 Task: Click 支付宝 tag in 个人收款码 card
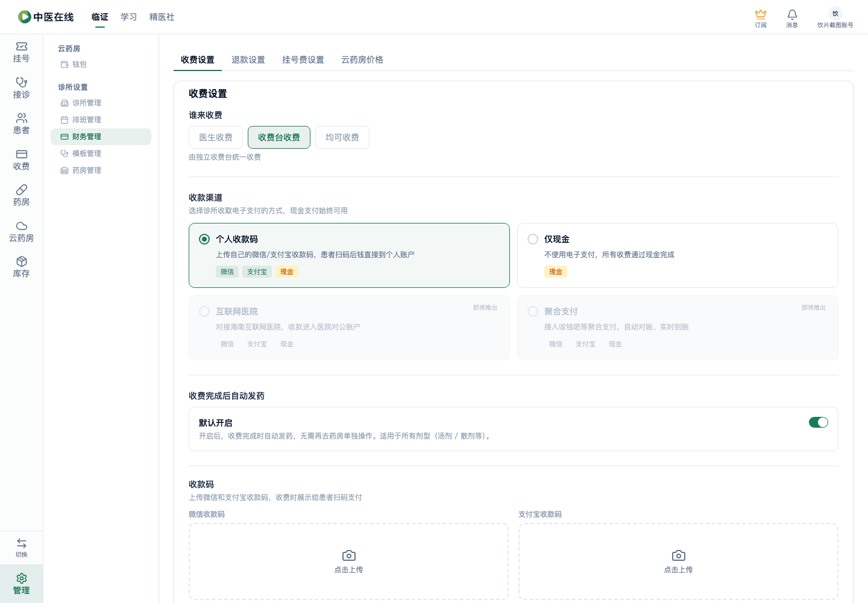coord(257,272)
